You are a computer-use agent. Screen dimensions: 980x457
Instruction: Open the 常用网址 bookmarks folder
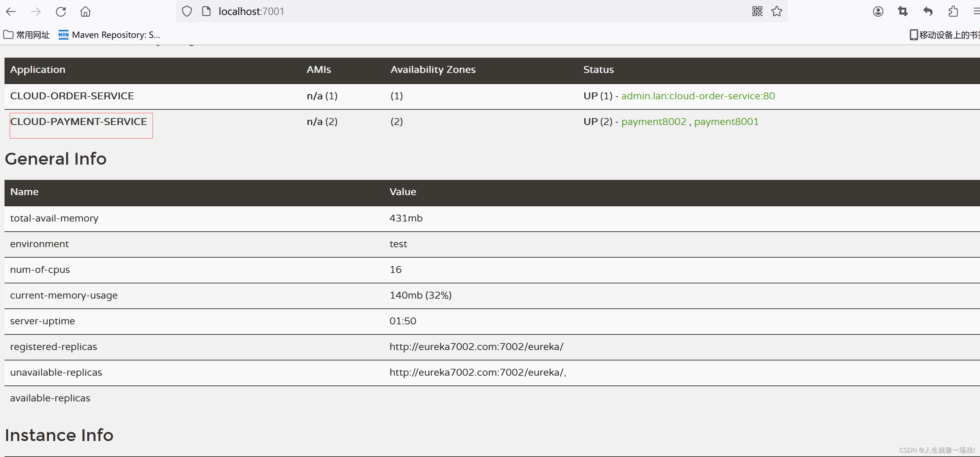(27, 35)
